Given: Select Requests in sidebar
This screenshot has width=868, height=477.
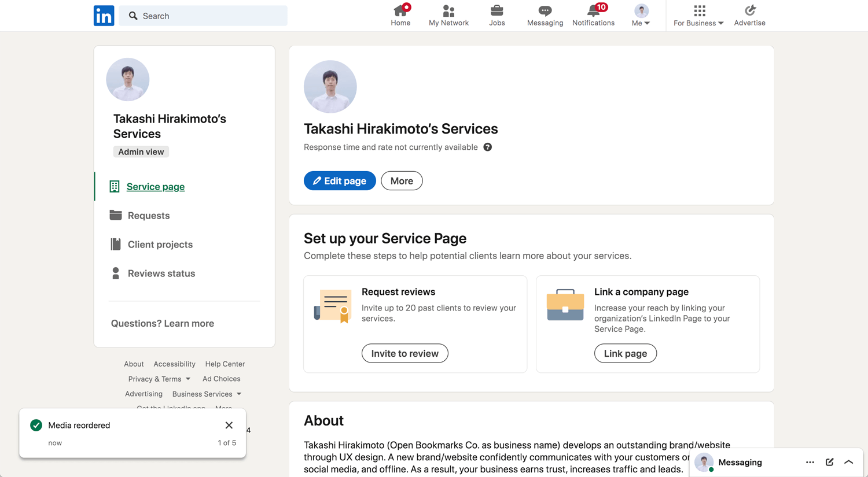Looking at the screenshot, I should (149, 216).
